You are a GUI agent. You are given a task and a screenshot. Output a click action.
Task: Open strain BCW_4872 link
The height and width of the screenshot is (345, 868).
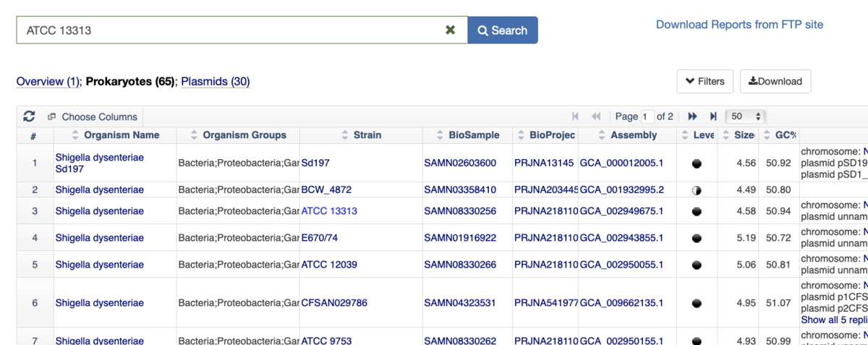coord(326,189)
